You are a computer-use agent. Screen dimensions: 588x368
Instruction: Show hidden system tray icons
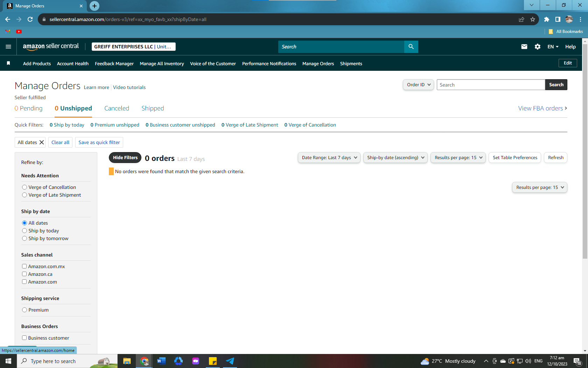click(x=486, y=361)
